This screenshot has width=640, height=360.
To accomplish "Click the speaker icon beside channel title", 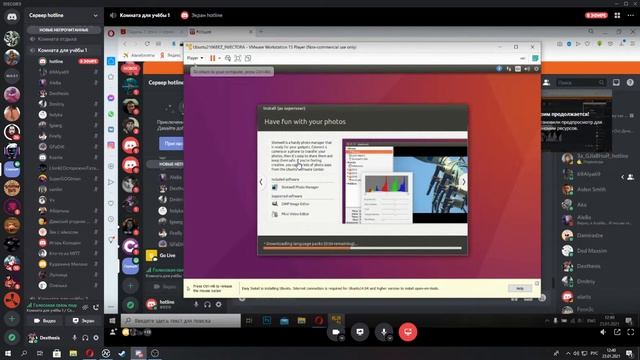I will click(x=113, y=15).
